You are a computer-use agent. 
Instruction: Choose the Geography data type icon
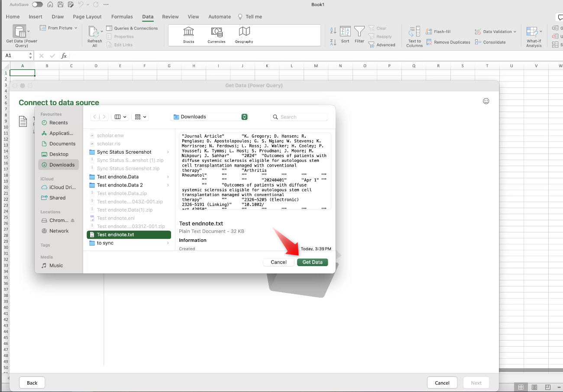(x=244, y=32)
